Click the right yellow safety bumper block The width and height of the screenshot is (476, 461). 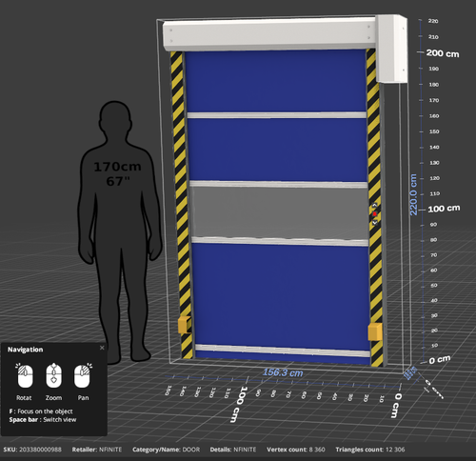(x=375, y=331)
